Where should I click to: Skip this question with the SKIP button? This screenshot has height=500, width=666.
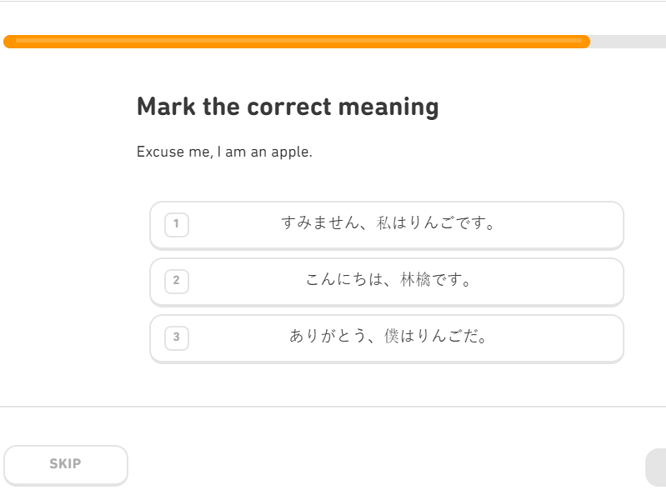66,464
